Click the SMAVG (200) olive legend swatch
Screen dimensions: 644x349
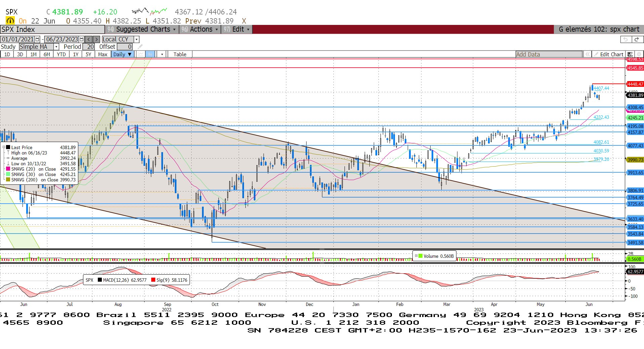click(8, 180)
